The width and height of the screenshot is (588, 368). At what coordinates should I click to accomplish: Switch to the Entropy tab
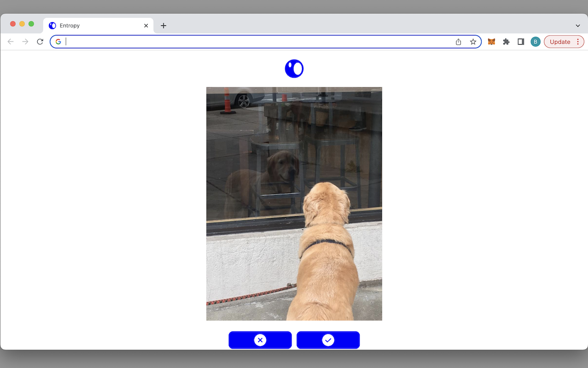coord(92,26)
